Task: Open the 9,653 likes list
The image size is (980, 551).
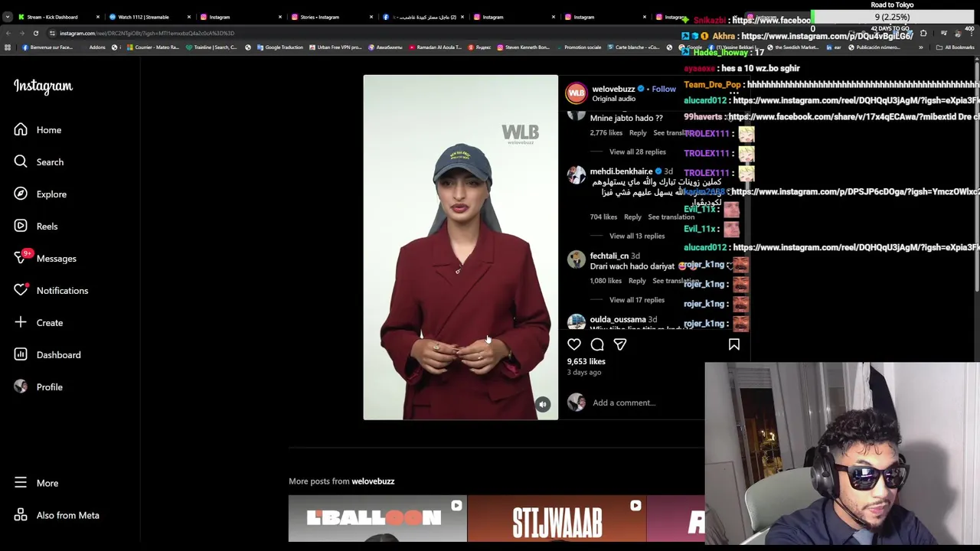Action: tap(586, 361)
